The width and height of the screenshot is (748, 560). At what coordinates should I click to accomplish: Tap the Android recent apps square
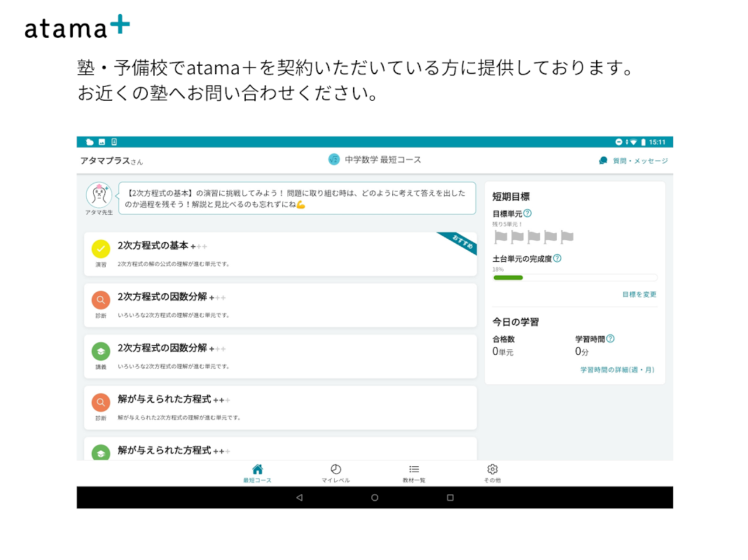[x=450, y=498]
